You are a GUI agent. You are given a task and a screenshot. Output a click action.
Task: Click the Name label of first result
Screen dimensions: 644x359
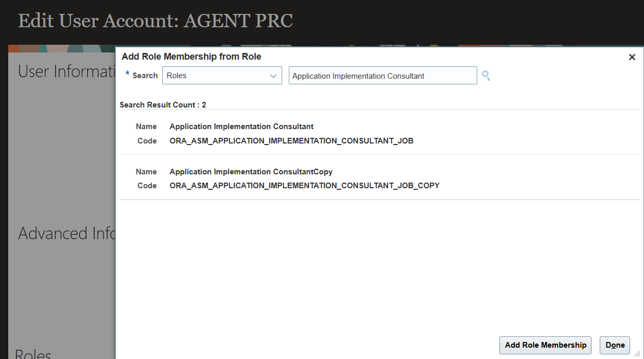(146, 127)
